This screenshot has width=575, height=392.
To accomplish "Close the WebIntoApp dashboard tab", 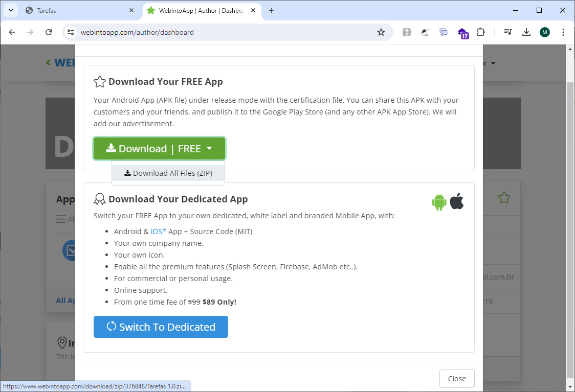I will (253, 11).
